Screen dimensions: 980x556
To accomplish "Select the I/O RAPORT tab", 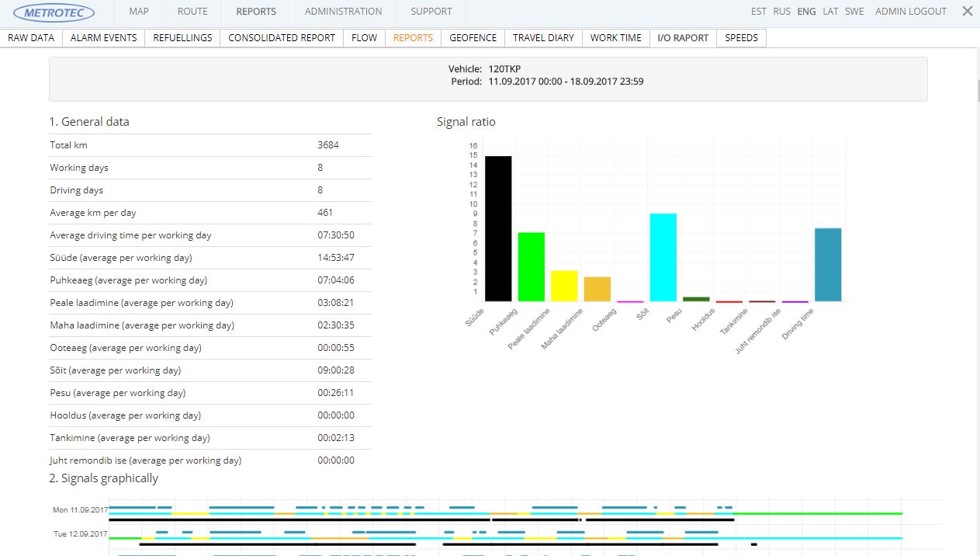I will click(x=683, y=37).
